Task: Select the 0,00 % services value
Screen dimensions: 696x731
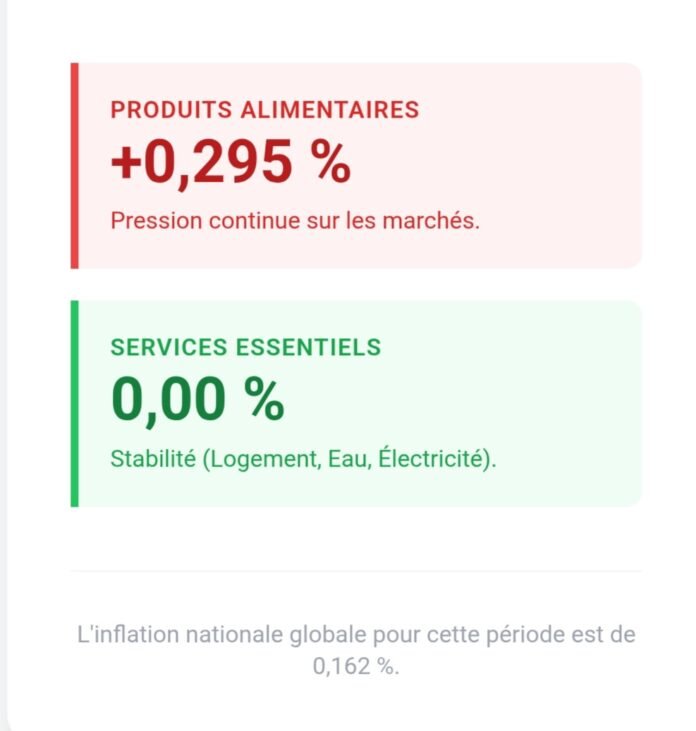Action: tap(197, 399)
